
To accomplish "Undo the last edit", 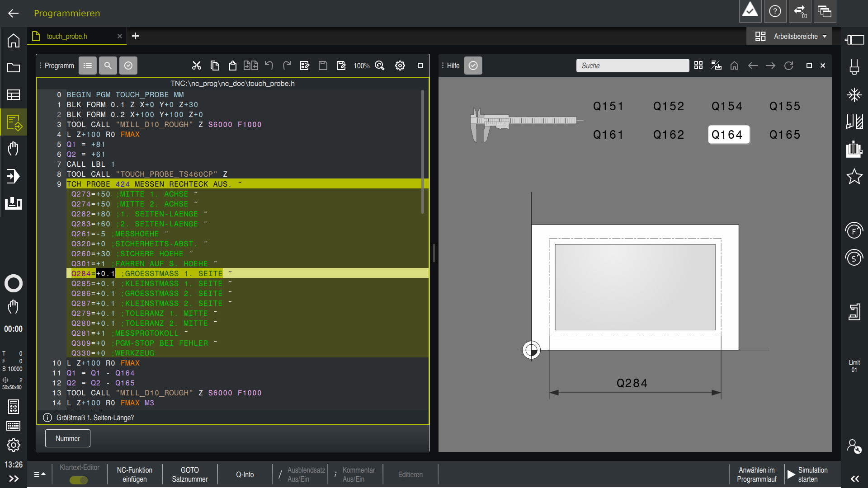I will 269,66.
